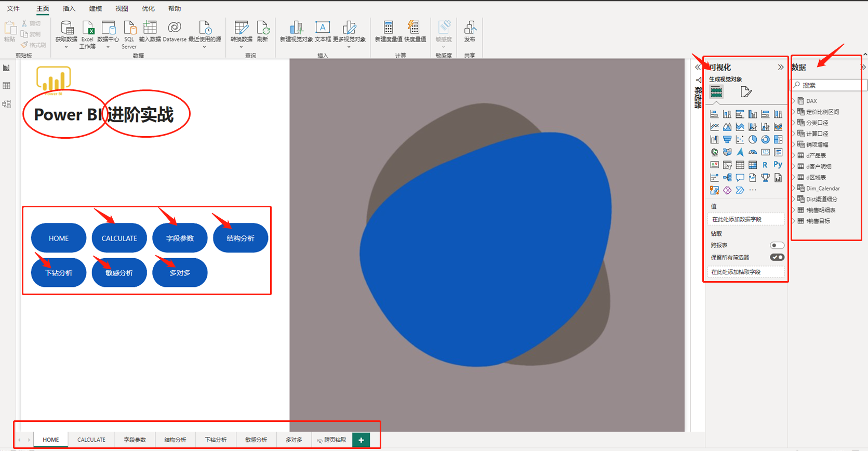Click the SQL Server ribbon icon

(x=129, y=35)
